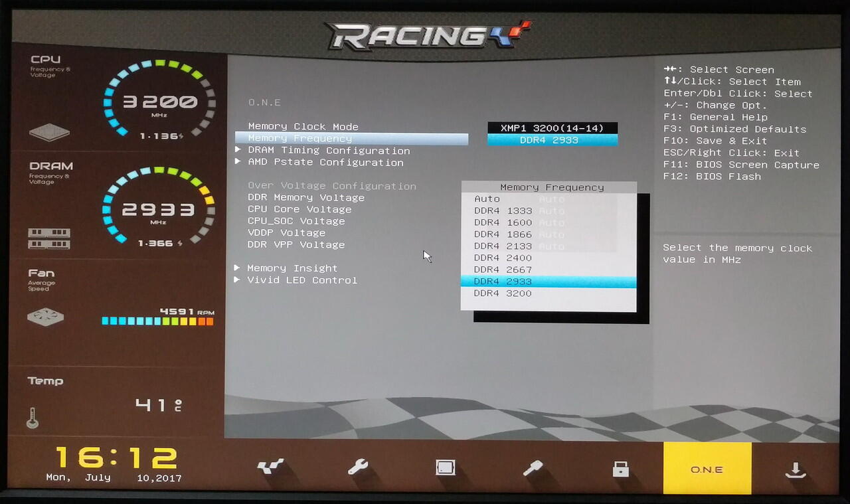This screenshot has height=504, width=850.
Task: Click the CPU chip icon
Action: pyautogui.click(x=49, y=131)
